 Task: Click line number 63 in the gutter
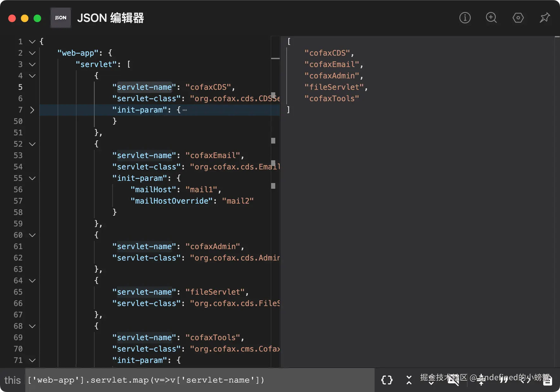(x=18, y=269)
